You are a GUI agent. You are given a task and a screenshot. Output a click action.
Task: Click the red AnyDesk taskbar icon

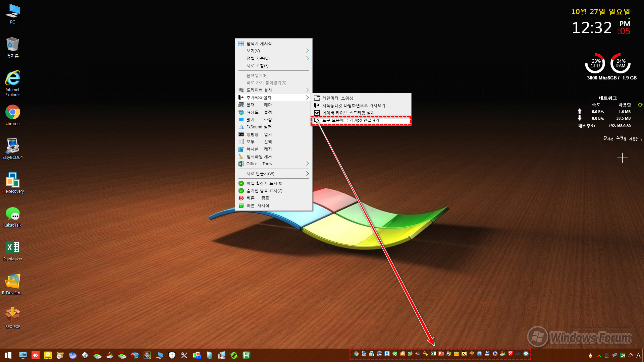coord(36,355)
